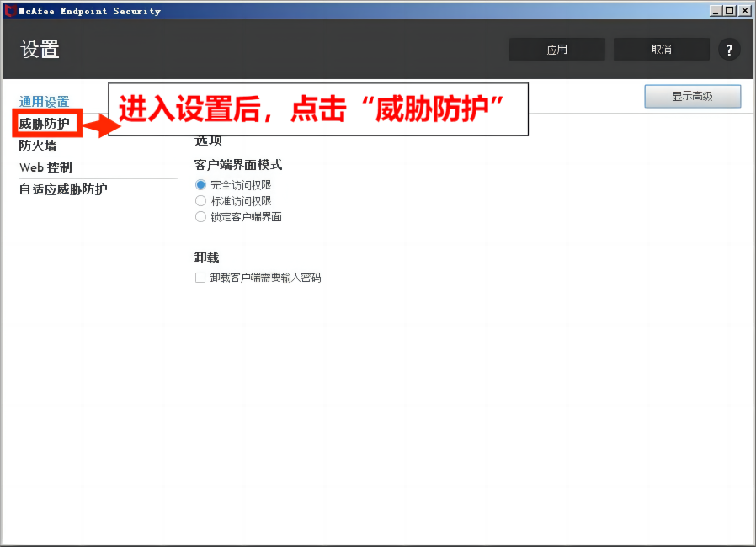The height and width of the screenshot is (547, 756).
Task: Cancel changes with the 取消 button
Action: [x=661, y=49]
